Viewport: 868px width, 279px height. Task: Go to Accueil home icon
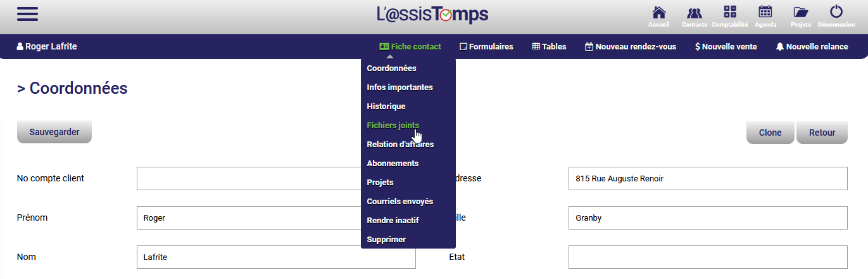pyautogui.click(x=658, y=15)
